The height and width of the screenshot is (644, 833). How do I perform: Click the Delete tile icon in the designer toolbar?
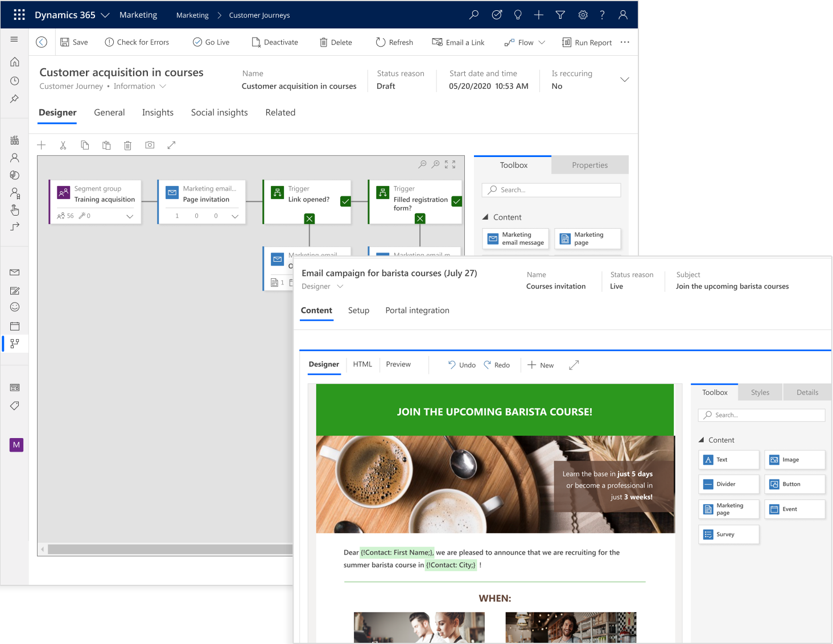coord(128,145)
